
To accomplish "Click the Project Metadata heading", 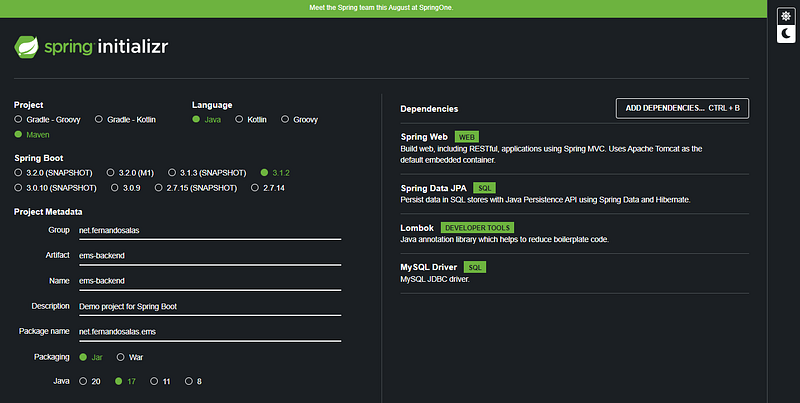I will pos(48,212).
